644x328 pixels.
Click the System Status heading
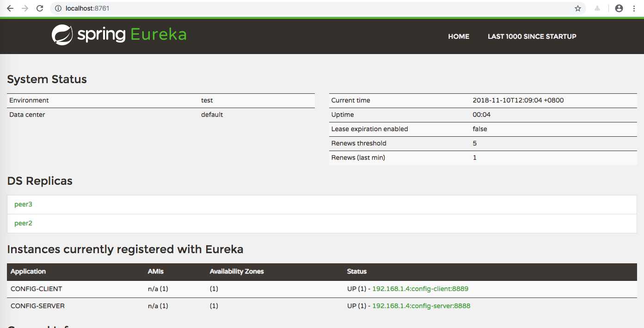47,79
